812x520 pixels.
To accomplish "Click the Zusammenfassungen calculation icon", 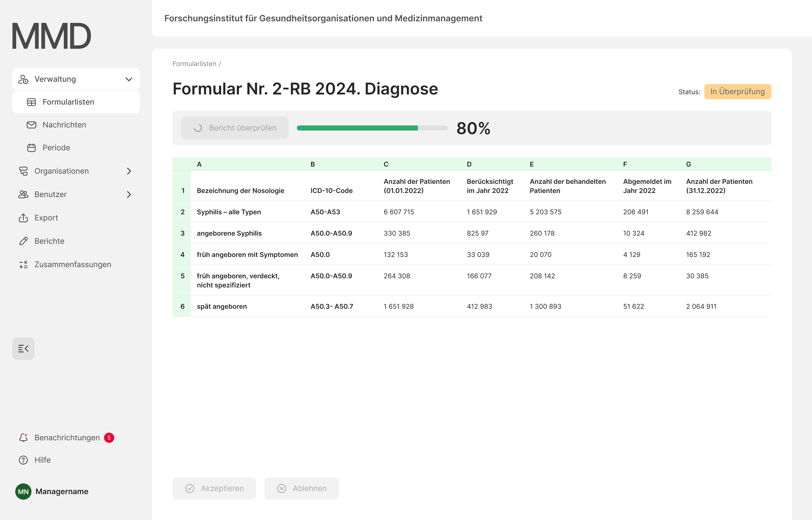I will click(23, 264).
